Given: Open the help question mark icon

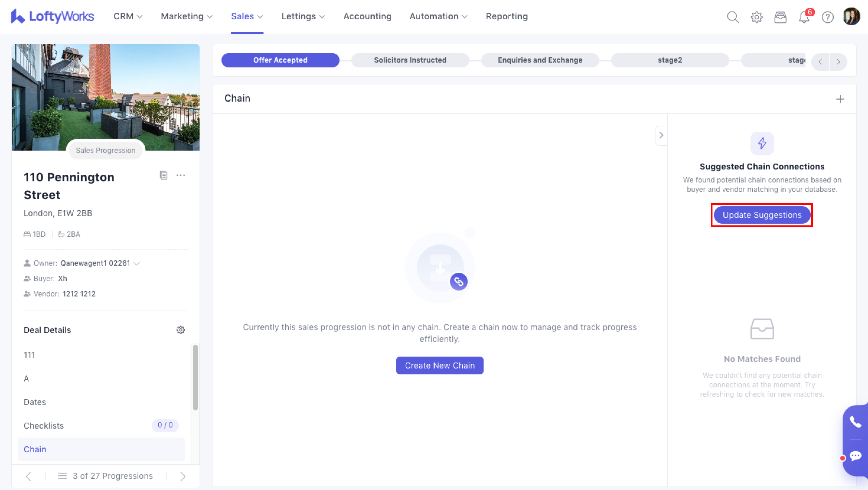Looking at the screenshot, I should pyautogui.click(x=828, y=17).
